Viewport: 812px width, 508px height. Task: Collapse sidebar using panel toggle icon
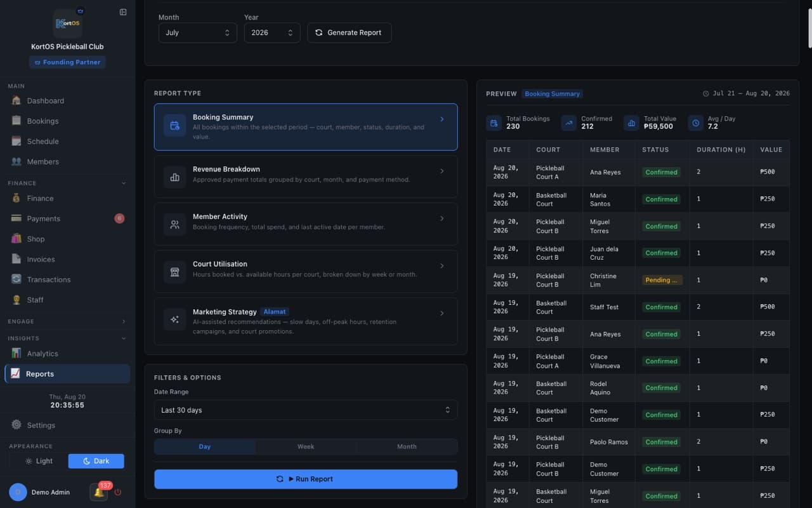pyautogui.click(x=123, y=12)
